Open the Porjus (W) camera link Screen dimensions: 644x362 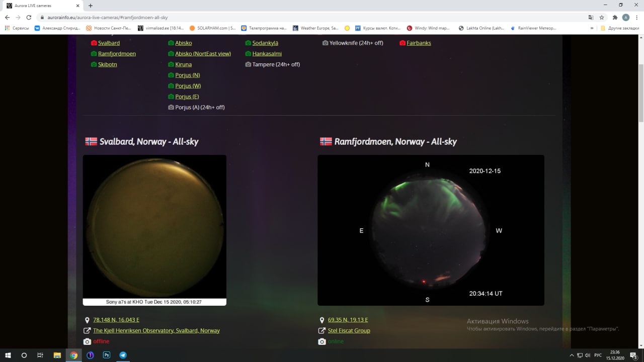point(188,86)
